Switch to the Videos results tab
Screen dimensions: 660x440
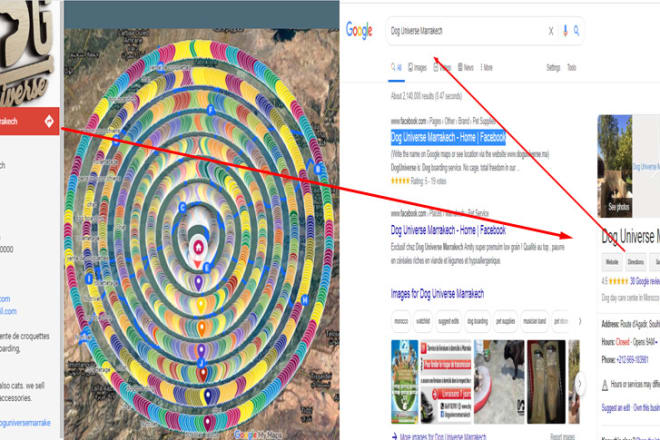[x=442, y=67]
